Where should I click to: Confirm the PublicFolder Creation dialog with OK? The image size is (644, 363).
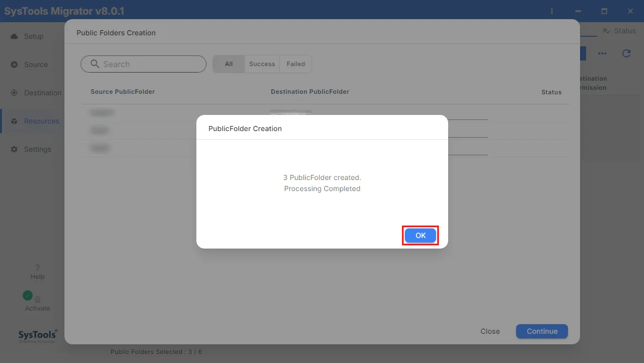[420, 235]
